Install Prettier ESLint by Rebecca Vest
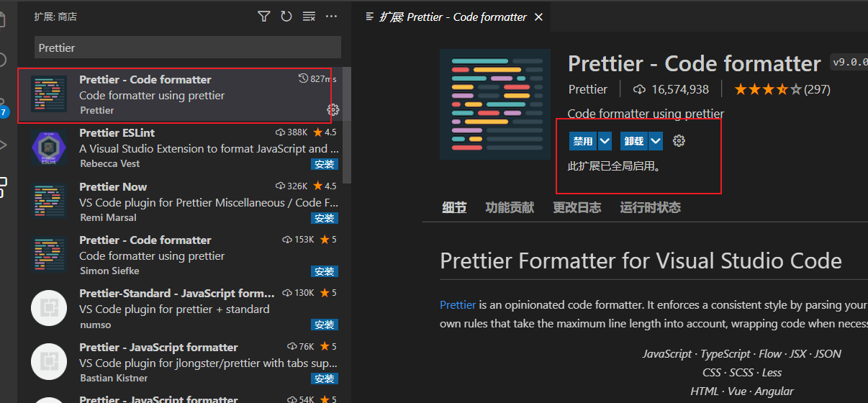 click(325, 164)
